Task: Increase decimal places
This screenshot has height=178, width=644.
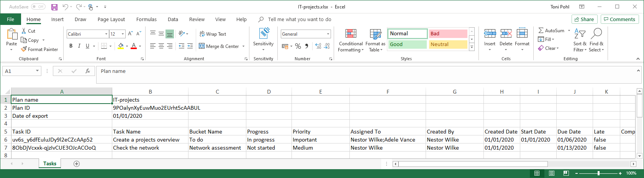Action: click(x=318, y=46)
